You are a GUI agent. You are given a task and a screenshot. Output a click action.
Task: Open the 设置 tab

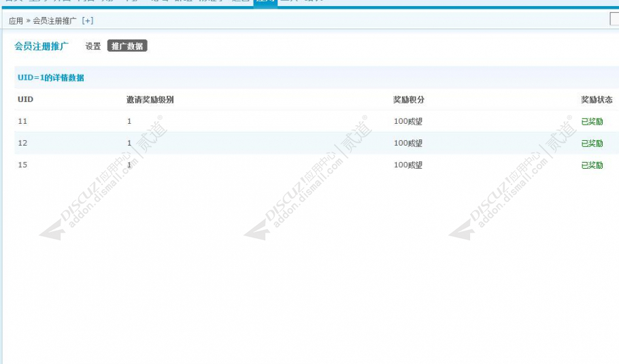click(x=93, y=46)
